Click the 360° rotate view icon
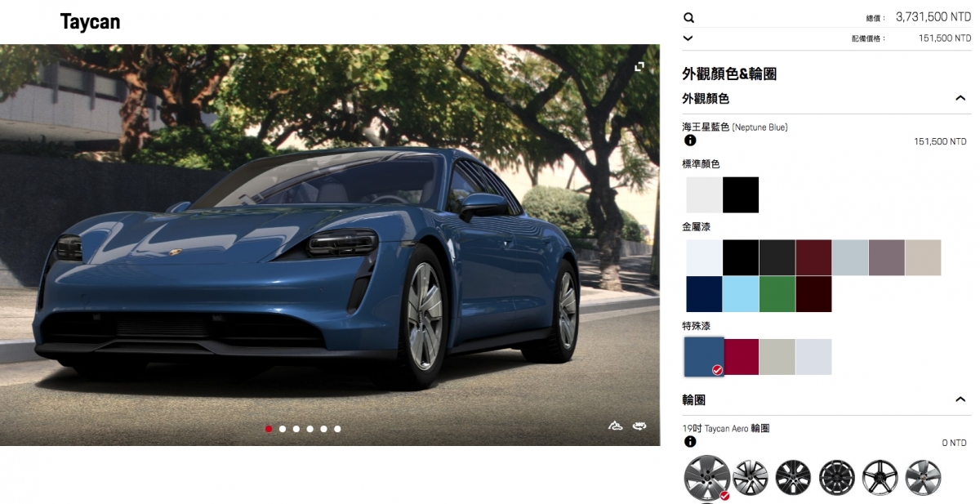Viewport: 980px width, 504px height. tap(639, 426)
